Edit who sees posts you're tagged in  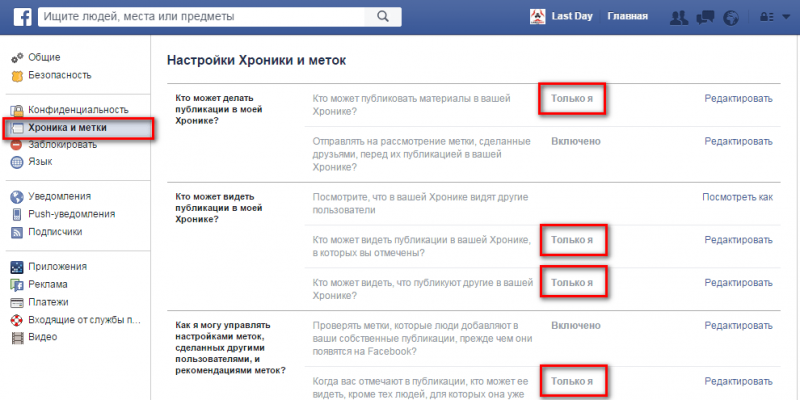coord(738,240)
